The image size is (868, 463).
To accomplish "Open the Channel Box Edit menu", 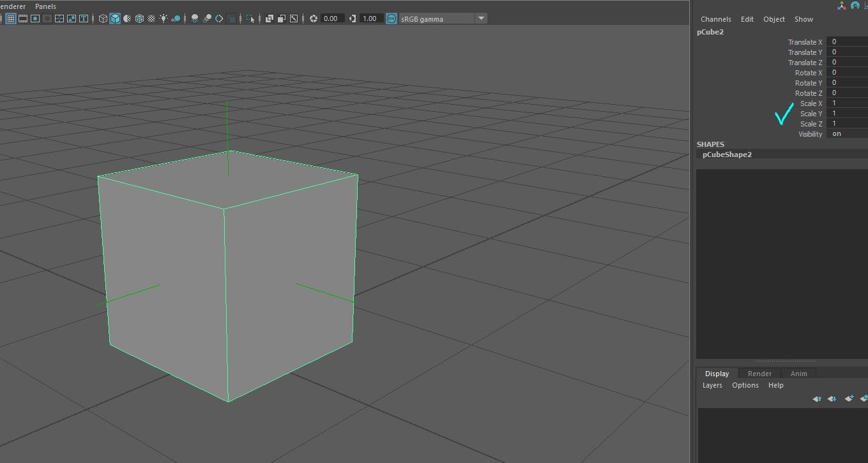I will point(747,19).
